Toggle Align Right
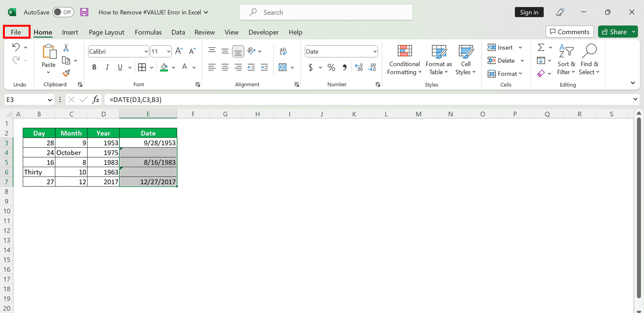This screenshot has height=313, width=644. (238, 67)
